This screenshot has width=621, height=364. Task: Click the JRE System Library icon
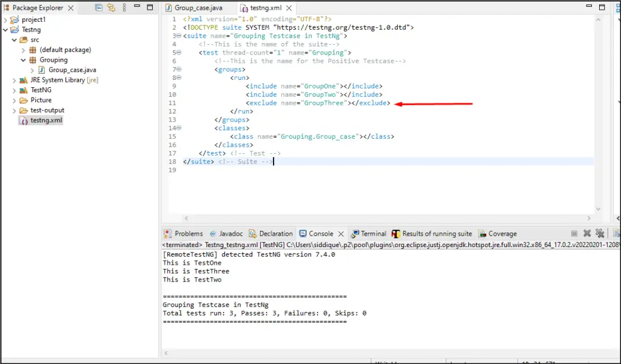(x=24, y=80)
